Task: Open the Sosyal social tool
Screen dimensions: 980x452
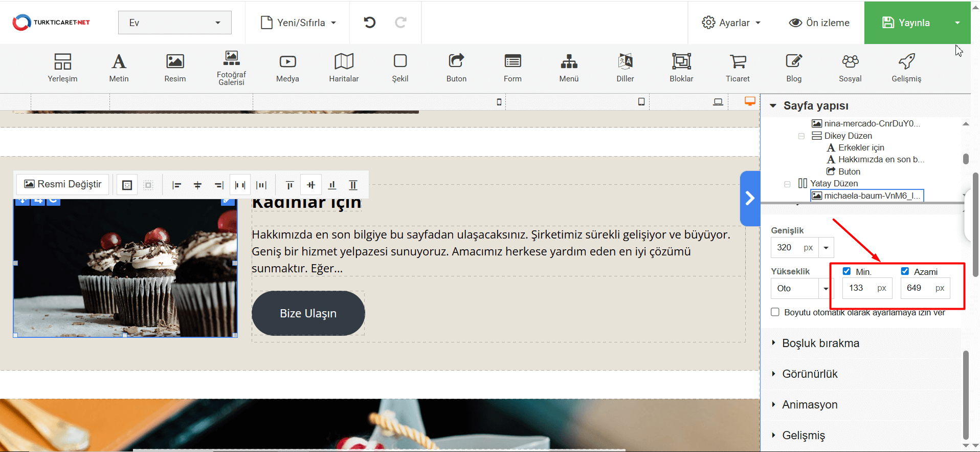Action: (x=850, y=68)
